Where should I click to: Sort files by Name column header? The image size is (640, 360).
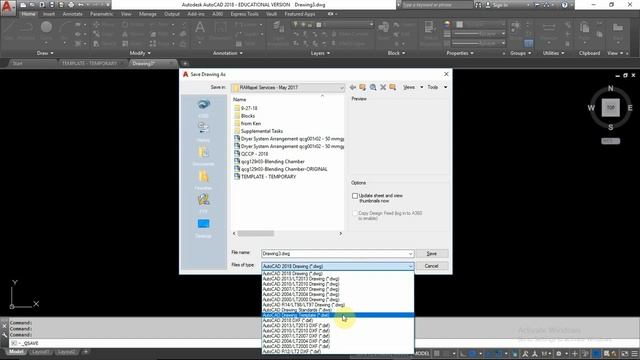(x=239, y=100)
